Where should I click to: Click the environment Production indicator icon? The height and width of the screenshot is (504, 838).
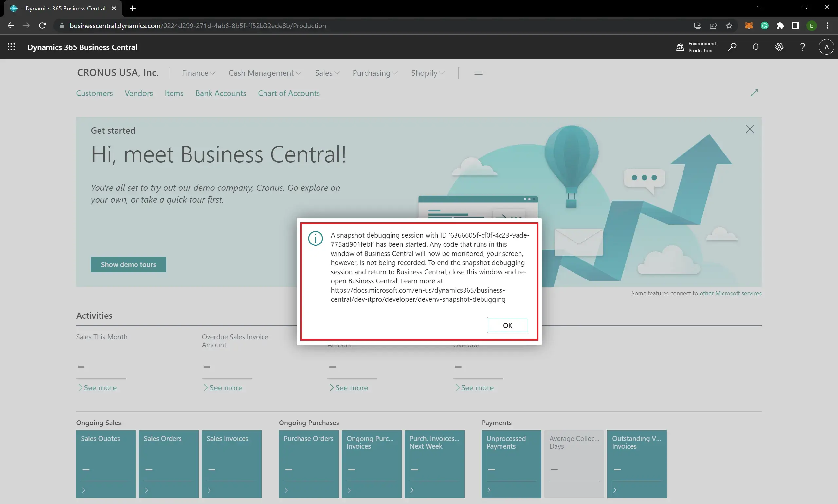pos(679,47)
